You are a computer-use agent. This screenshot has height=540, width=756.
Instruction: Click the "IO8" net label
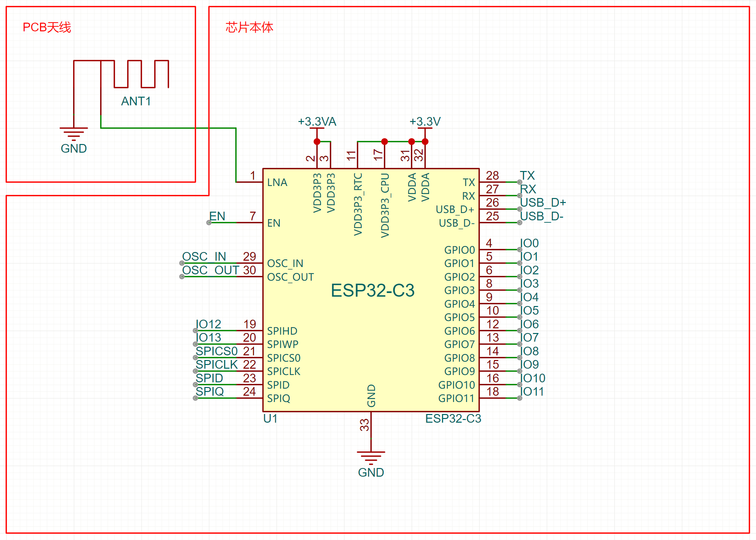tap(529, 351)
